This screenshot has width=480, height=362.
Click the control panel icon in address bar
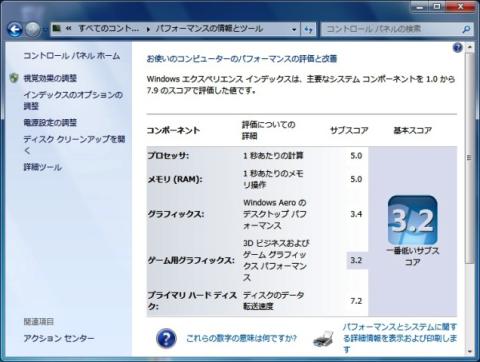point(57,28)
